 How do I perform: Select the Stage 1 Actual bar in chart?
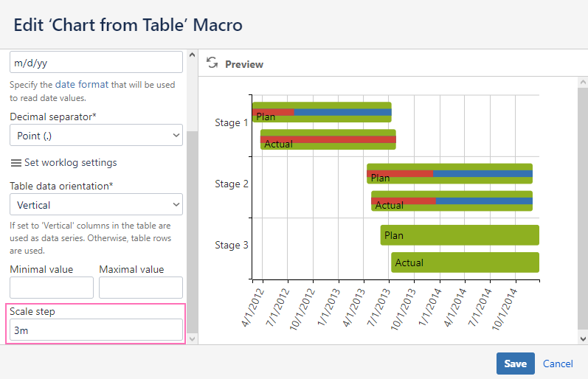(x=328, y=139)
